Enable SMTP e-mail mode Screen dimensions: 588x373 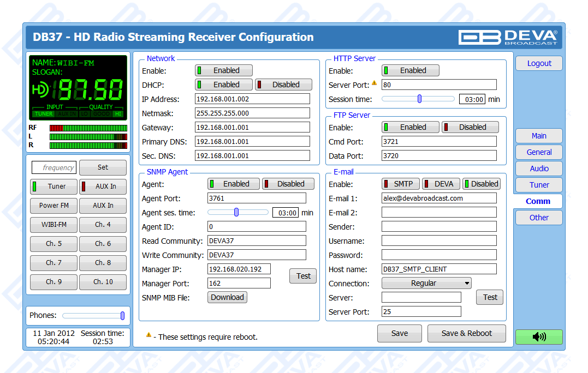coord(400,184)
